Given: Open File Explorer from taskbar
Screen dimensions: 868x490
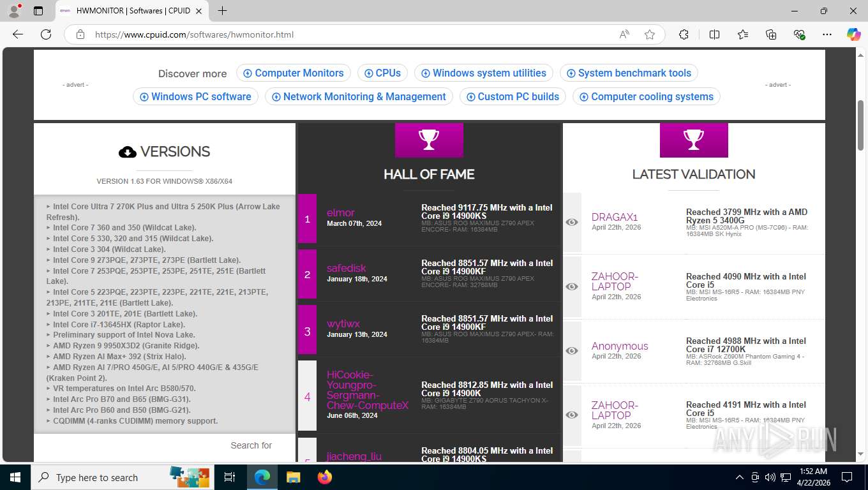Looking at the screenshot, I should 293,477.
